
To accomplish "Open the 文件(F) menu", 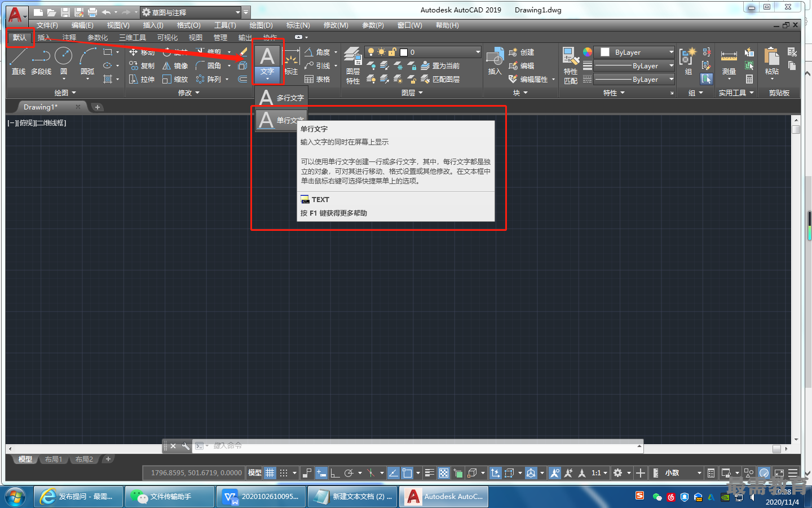I will tap(47, 25).
